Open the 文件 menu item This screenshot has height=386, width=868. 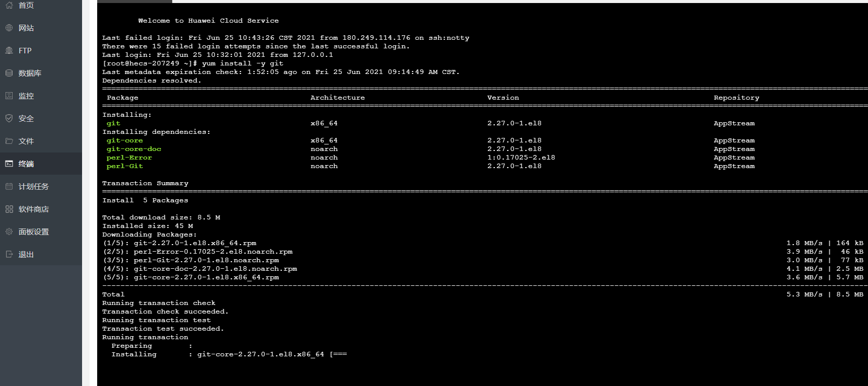41,141
